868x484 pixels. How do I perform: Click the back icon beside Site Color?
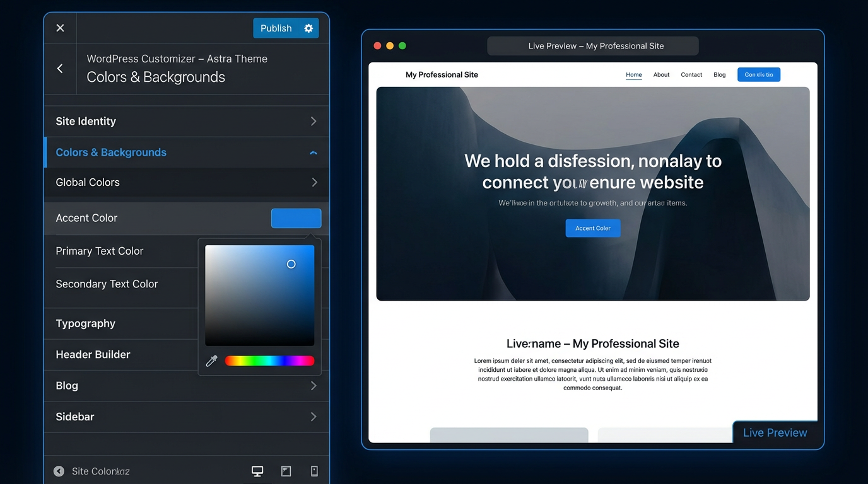click(59, 471)
